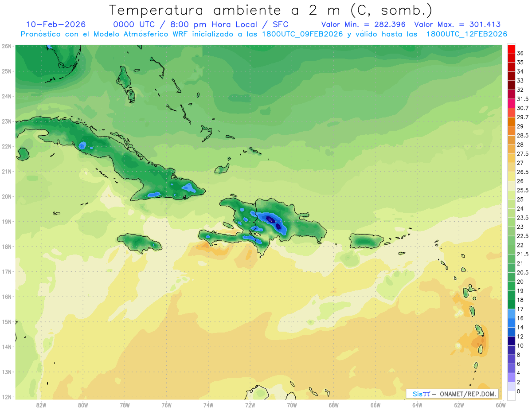This screenshot has height=411, width=532.
Task: Click the color bar label "17"
Action: [520, 309]
